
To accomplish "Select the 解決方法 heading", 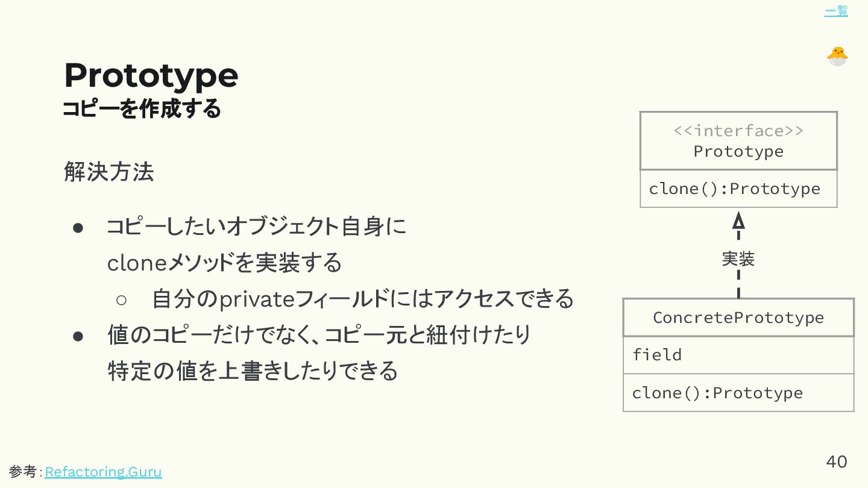I will coord(109,172).
